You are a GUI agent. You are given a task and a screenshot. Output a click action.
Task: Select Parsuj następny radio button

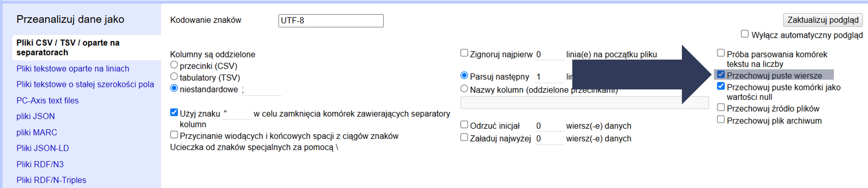464,76
